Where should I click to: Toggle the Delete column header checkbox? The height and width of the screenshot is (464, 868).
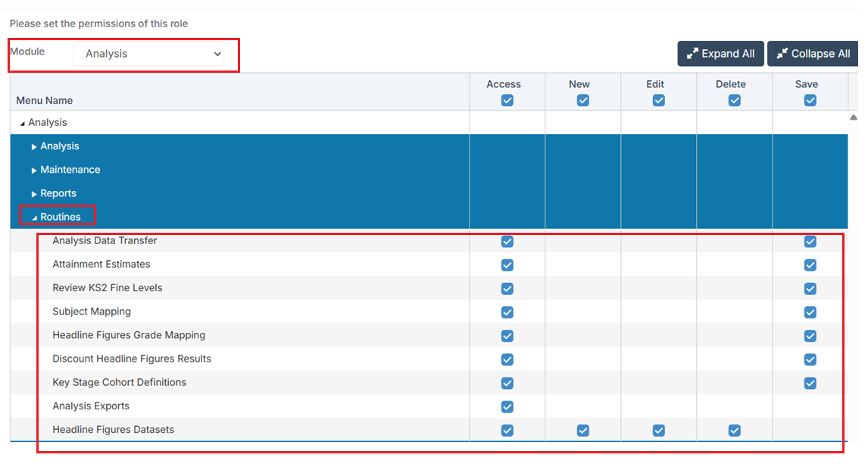click(734, 100)
